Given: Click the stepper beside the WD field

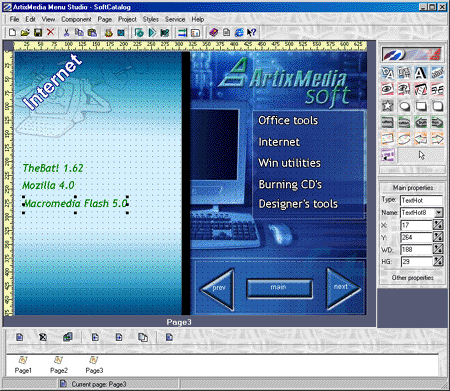Looking at the screenshot, I should [438, 249].
